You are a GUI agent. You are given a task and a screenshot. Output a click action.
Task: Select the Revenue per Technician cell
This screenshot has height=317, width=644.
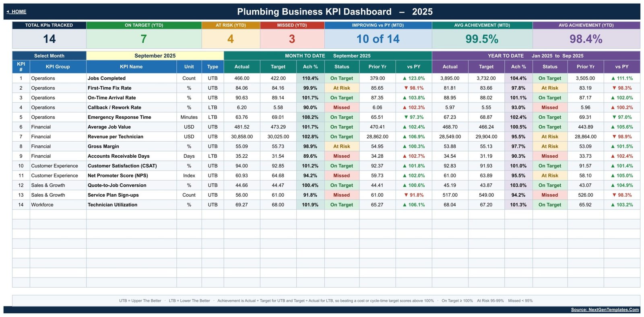coord(131,137)
